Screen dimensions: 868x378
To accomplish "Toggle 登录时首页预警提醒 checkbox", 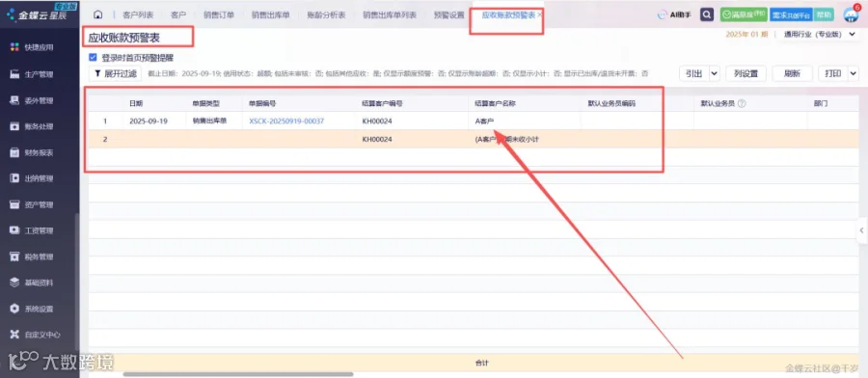I will tap(93, 57).
